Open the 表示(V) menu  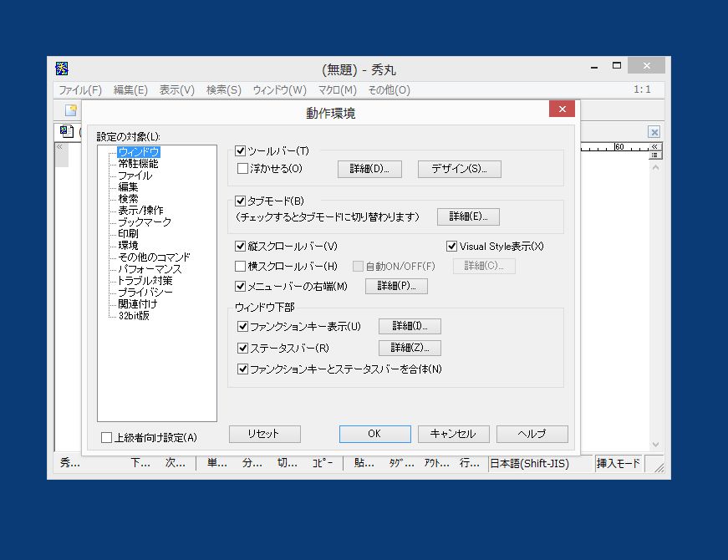click(177, 90)
